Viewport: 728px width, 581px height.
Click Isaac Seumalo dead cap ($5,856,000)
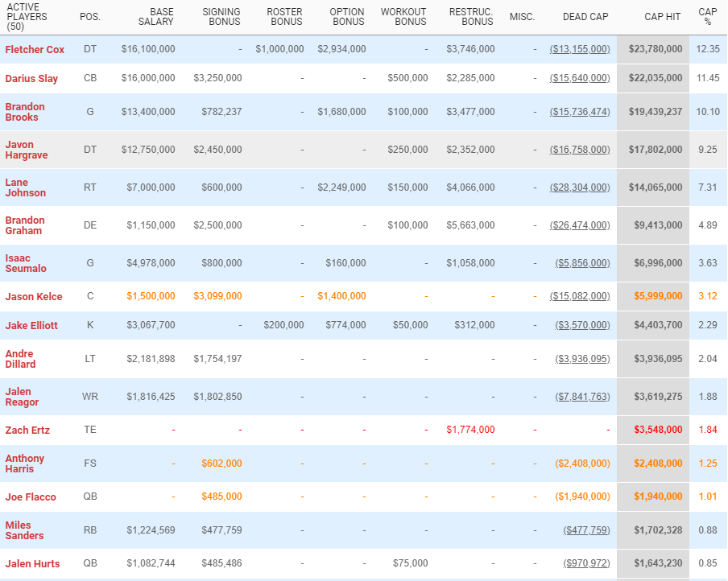tap(583, 263)
